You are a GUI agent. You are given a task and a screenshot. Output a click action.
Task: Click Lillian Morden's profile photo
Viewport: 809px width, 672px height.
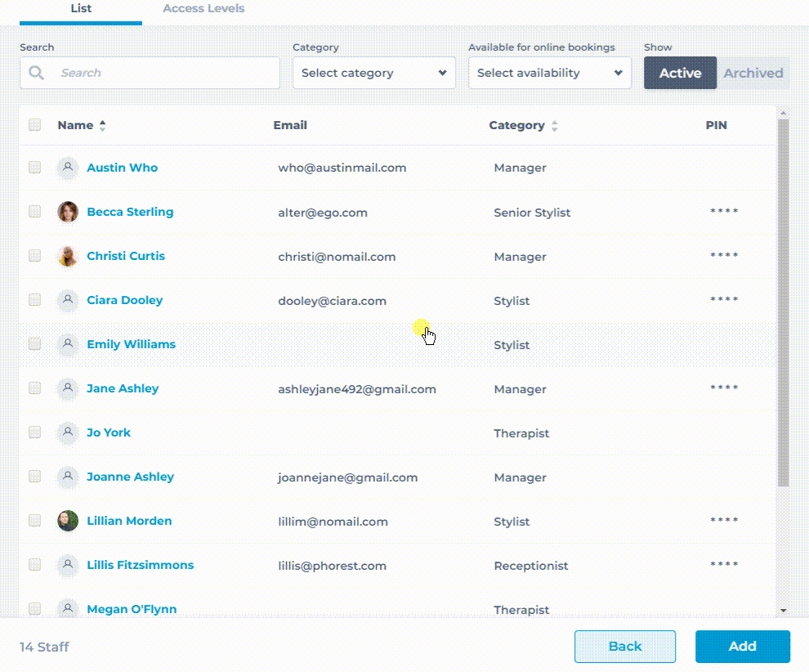(x=67, y=521)
